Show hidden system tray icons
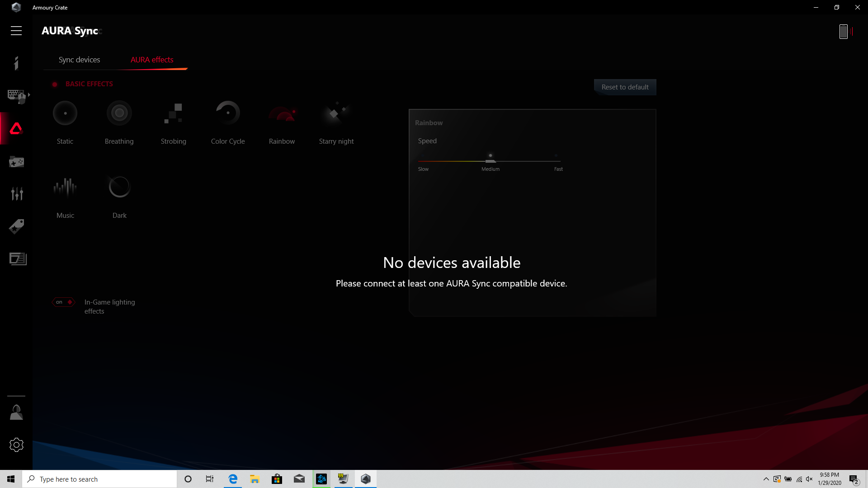Viewport: 868px width, 488px height. click(x=766, y=479)
